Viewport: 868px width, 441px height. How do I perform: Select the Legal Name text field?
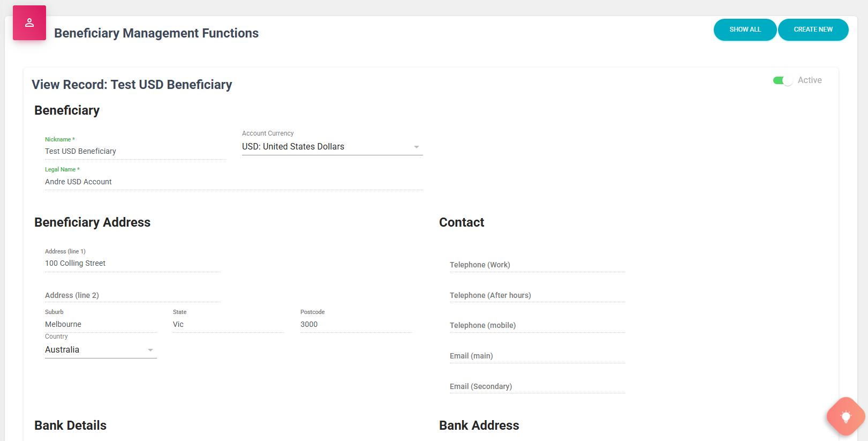pyautogui.click(x=233, y=182)
